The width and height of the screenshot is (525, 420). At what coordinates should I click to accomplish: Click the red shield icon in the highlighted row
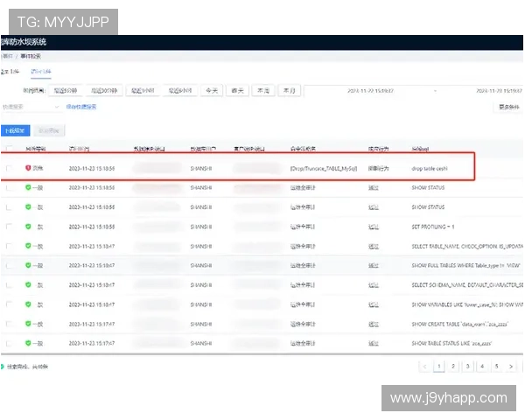28,167
